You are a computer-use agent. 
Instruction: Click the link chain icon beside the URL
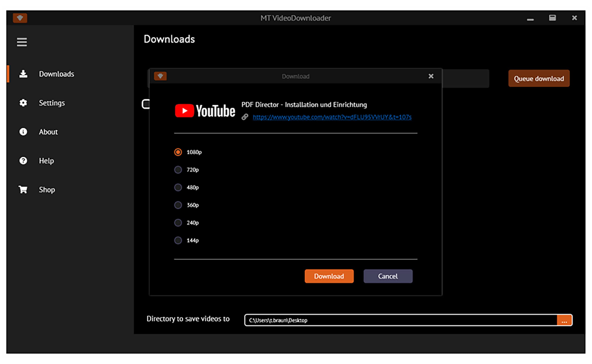(x=245, y=117)
